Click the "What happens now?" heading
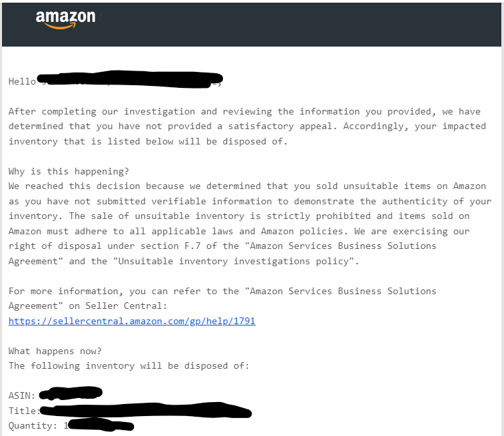Screen dimensions: 504x436 55,351
